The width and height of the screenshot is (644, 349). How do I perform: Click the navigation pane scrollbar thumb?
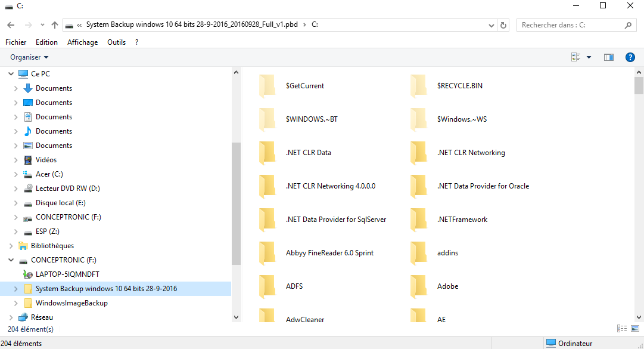click(236, 203)
